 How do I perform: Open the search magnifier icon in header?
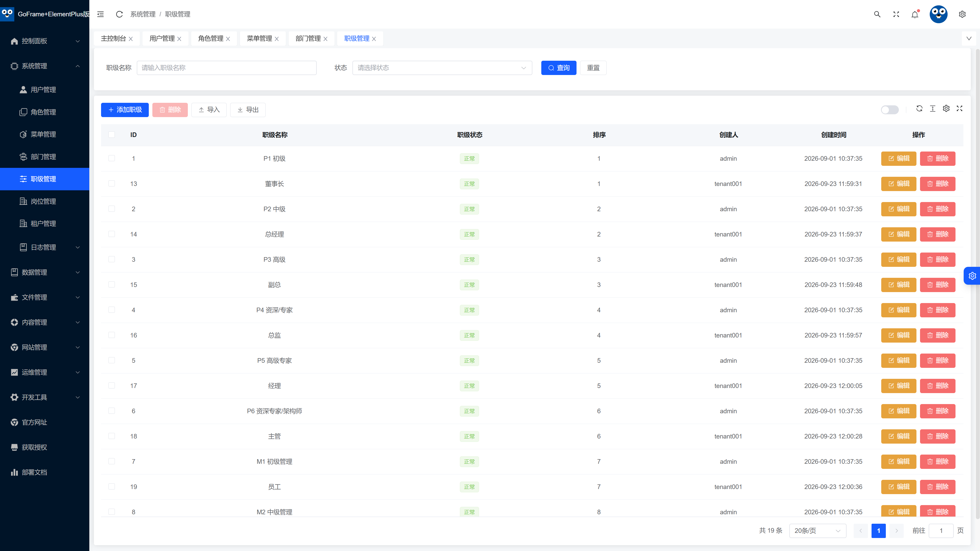[x=877, y=14]
